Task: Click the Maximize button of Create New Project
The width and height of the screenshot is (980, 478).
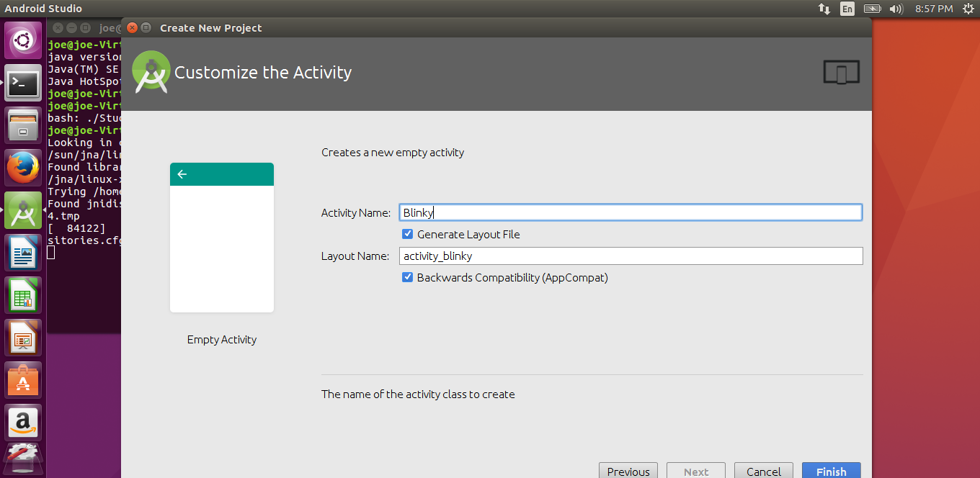Action: tap(146, 28)
